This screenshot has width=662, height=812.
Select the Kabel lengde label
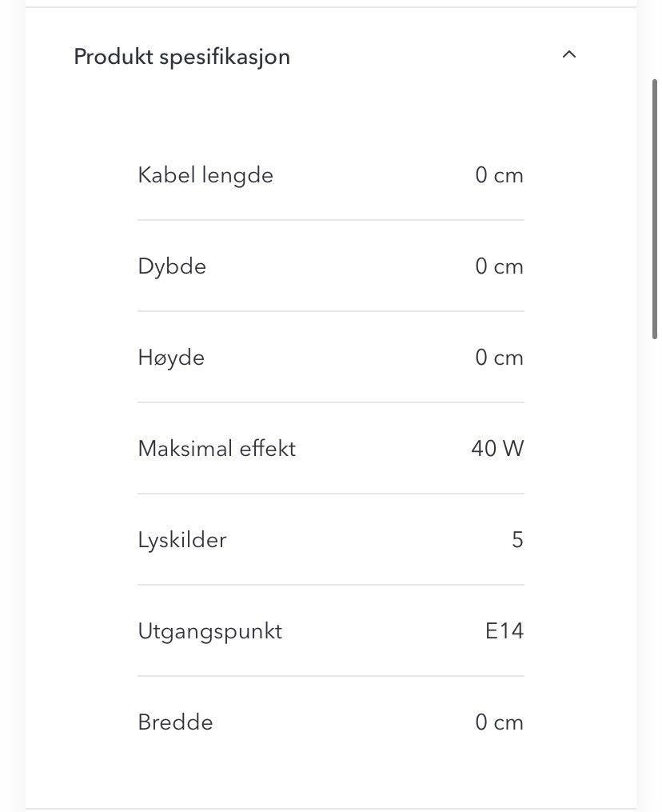click(205, 175)
